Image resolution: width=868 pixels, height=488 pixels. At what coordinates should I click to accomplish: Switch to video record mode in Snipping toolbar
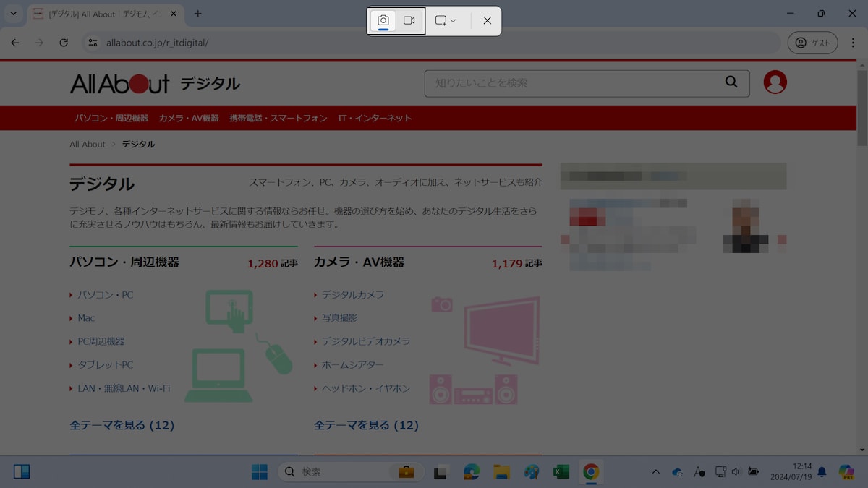pyautogui.click(x=409, y=21)
